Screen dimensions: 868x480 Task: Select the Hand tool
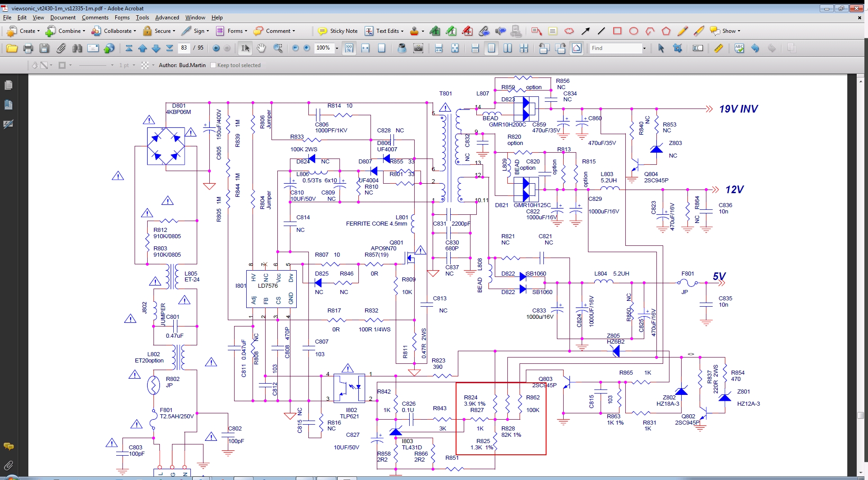click(x=261, y=48)
